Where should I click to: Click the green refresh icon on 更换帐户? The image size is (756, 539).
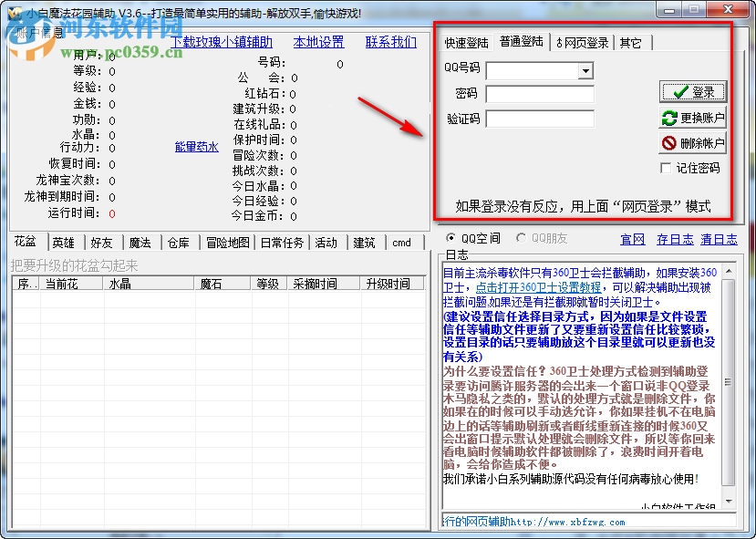[669, 118]
